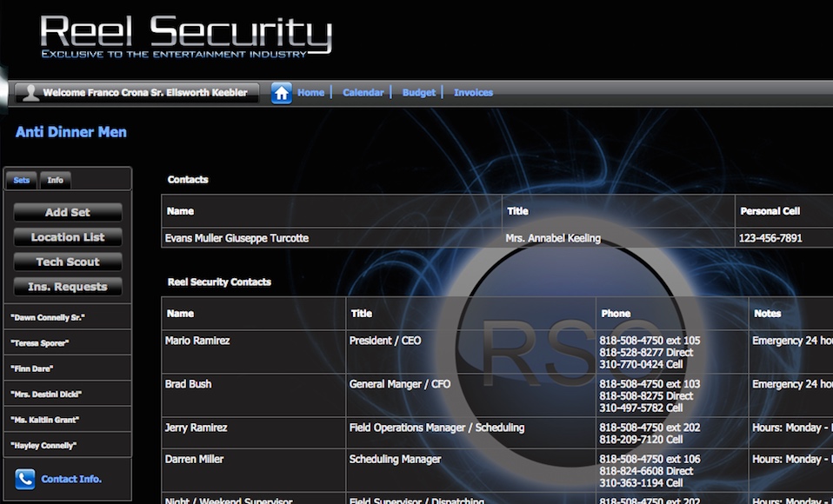Click the Welcome Franco Crona user banner
Viewport: 833px width, 504px height.
pos(137,93)
